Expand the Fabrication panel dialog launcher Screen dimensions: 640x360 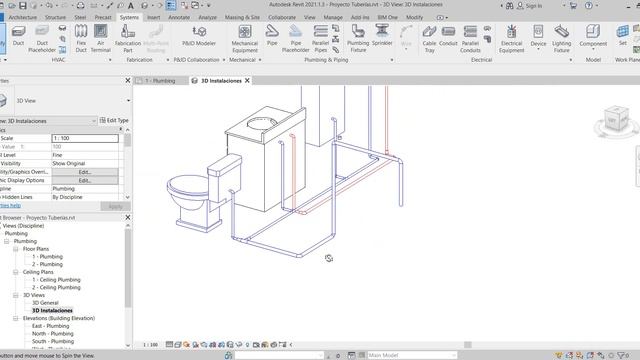pos(168,60)
